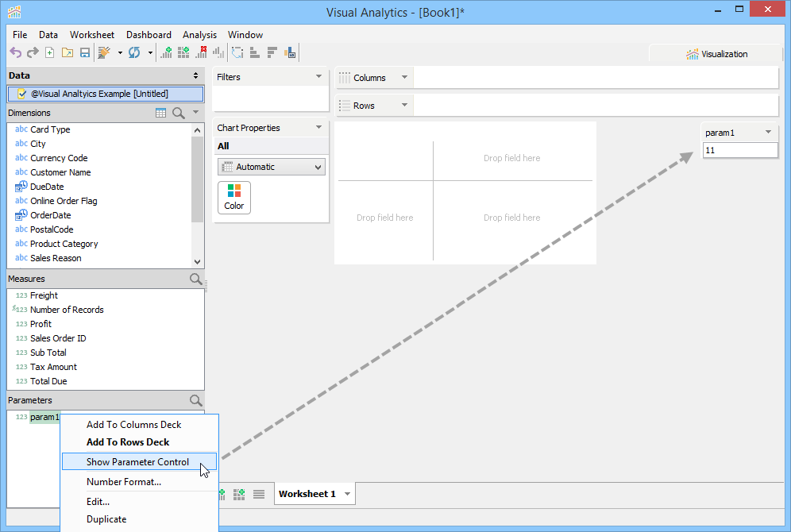
Task: Click the blue refresh data icon
Action: tap(134, 52)
